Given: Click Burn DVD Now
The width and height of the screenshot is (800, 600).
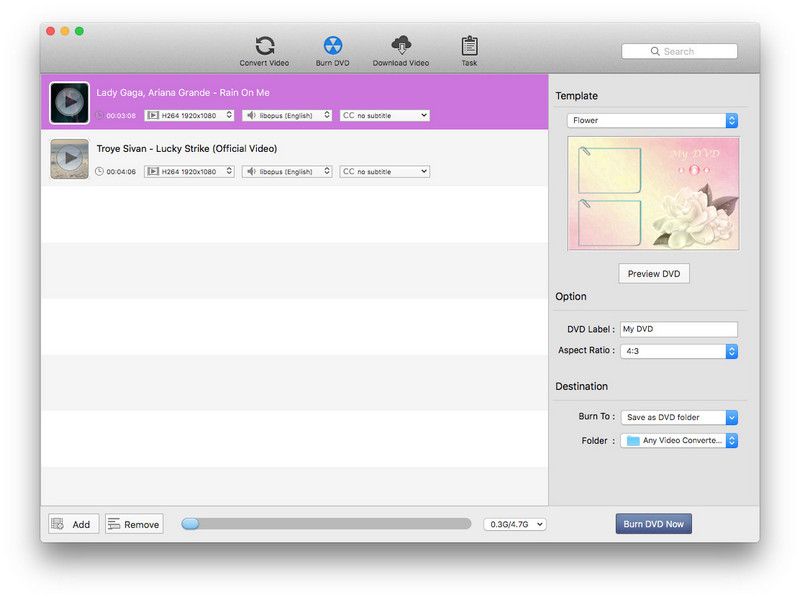Looking at the screenshot, I should pyautogui.click(x=654, y=524).
